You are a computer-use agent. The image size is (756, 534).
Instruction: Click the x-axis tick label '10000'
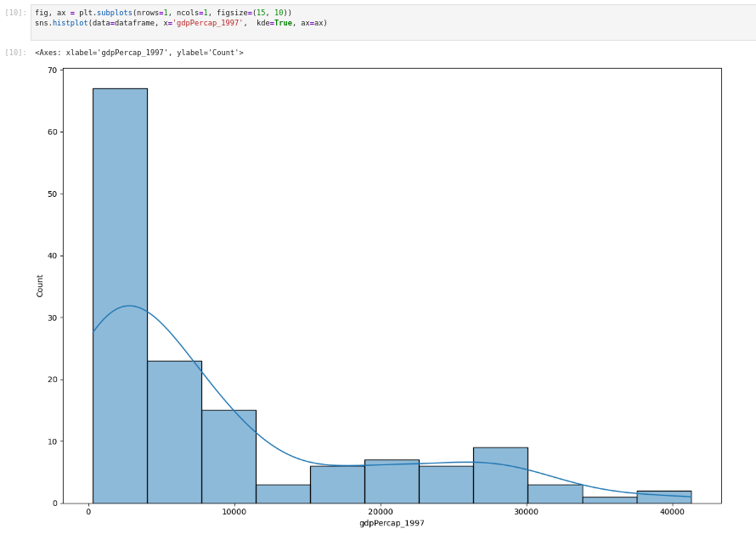[x=234, y=512]
